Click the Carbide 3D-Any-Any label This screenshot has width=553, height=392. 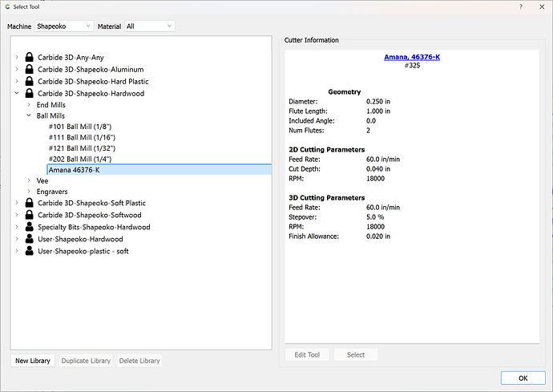[71, 58]
